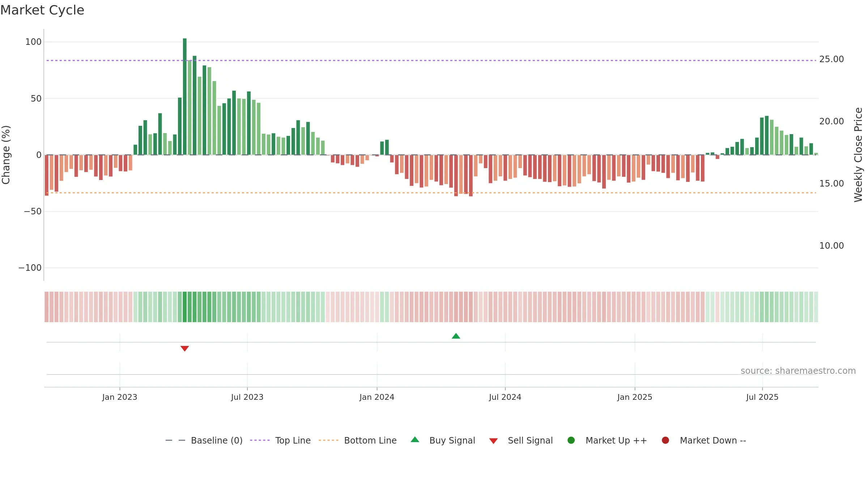
Task: Toggle the Market Up ++ legend entry
Action: point(607,440)
